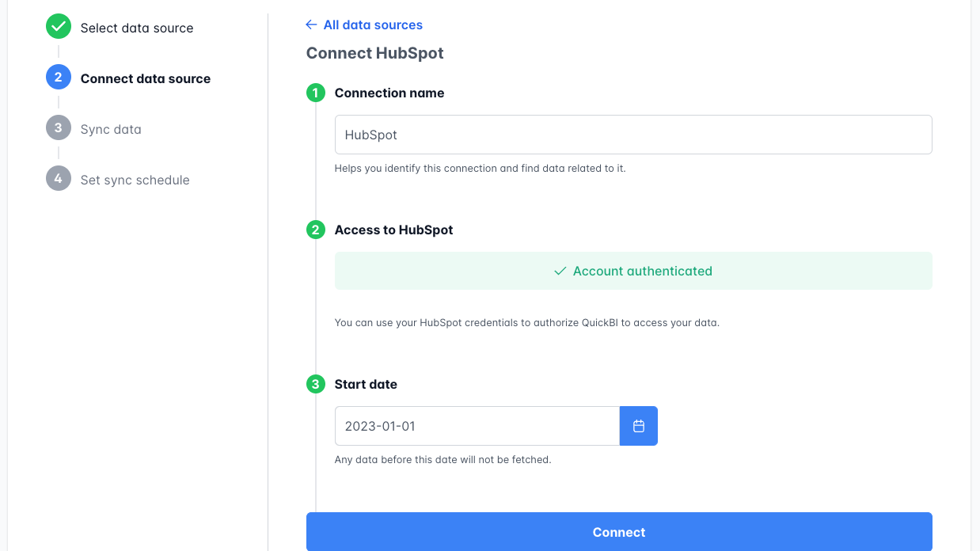Click the green circle numbered 1 beside Connection name

coord(315,93)
